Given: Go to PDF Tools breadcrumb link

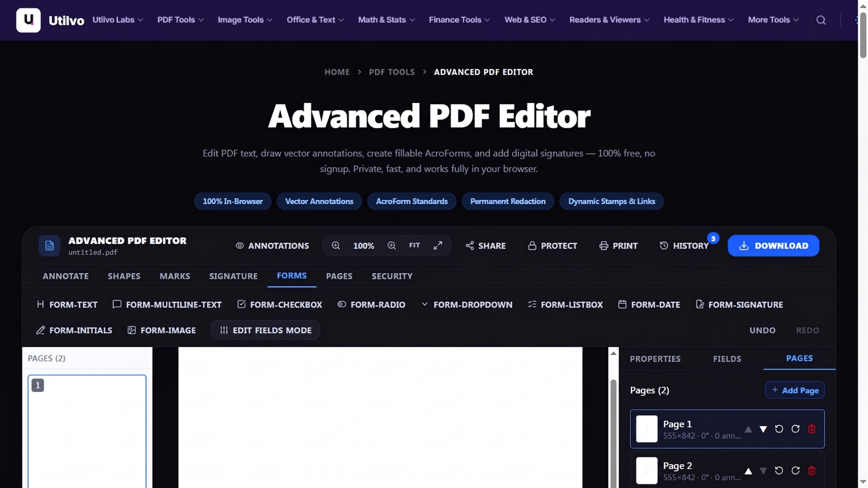Looking at the screenshot, I should 391,72.
